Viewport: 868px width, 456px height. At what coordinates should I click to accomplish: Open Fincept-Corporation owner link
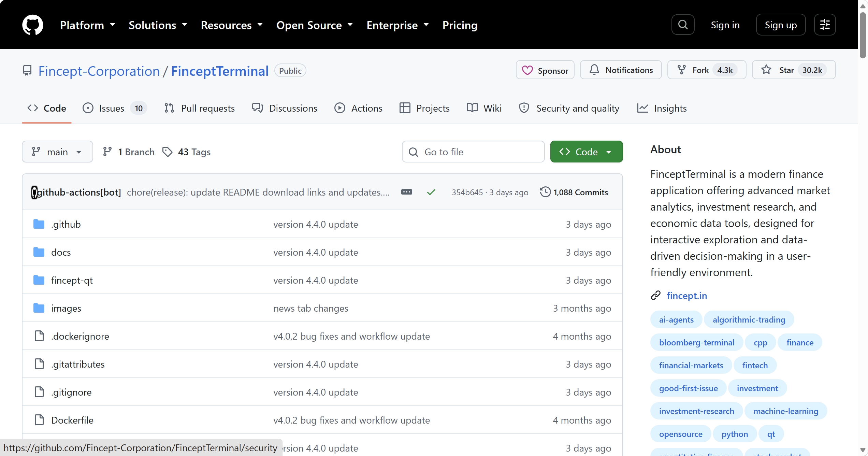click(99, 71)
